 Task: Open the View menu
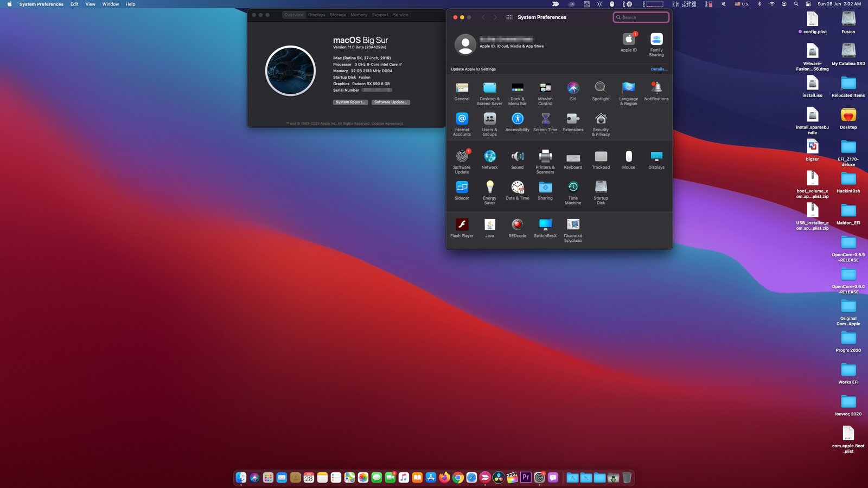click(90, 4)
